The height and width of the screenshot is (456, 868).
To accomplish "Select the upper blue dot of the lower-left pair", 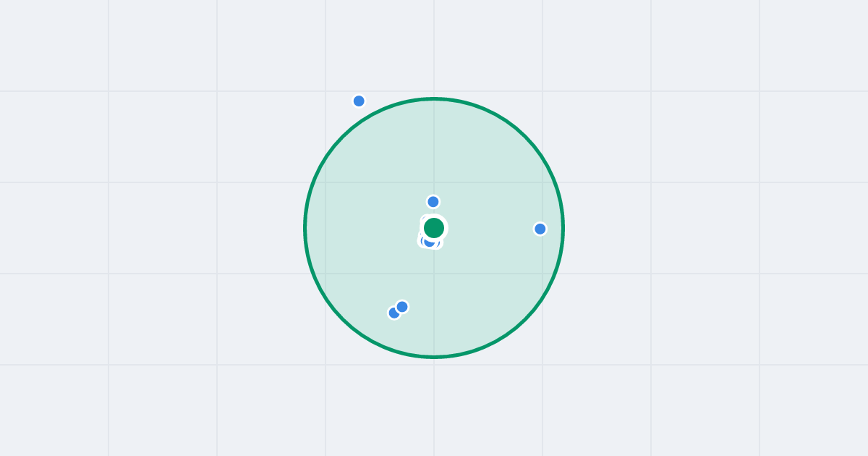I will (x=402, y=307).
